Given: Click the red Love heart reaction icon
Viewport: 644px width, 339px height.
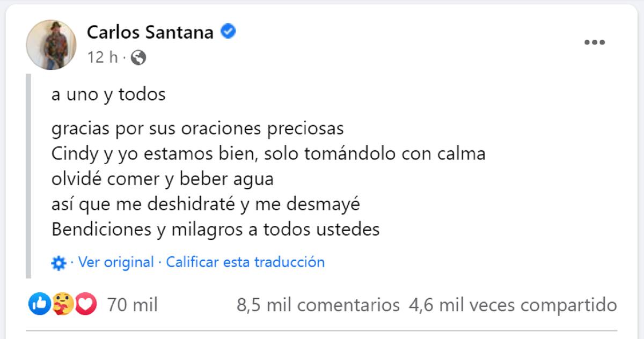Looking at the screenshot, I should (86, 305).
